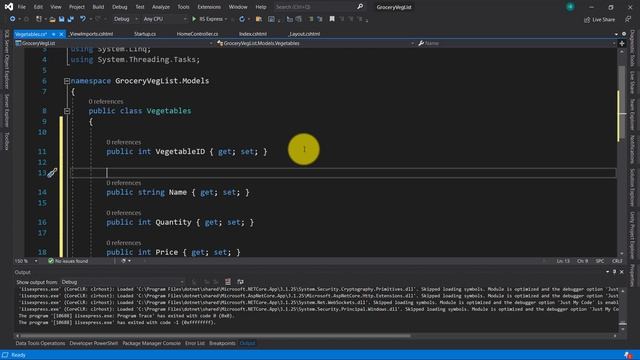The width and height of the screenshot is (640, 360).
Task: Open the Window menu
Action: tap(238, 7)
